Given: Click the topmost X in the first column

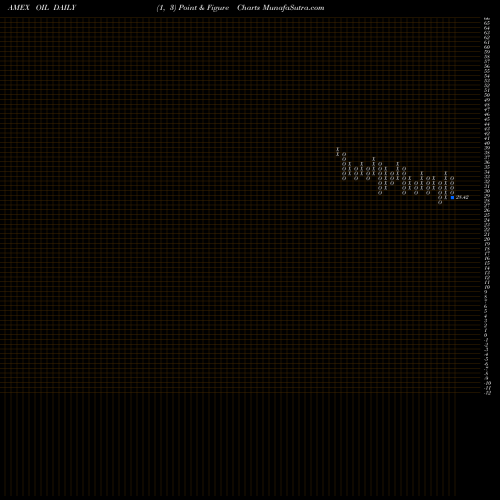Looking at the screenshot, I should pos(338,149).
